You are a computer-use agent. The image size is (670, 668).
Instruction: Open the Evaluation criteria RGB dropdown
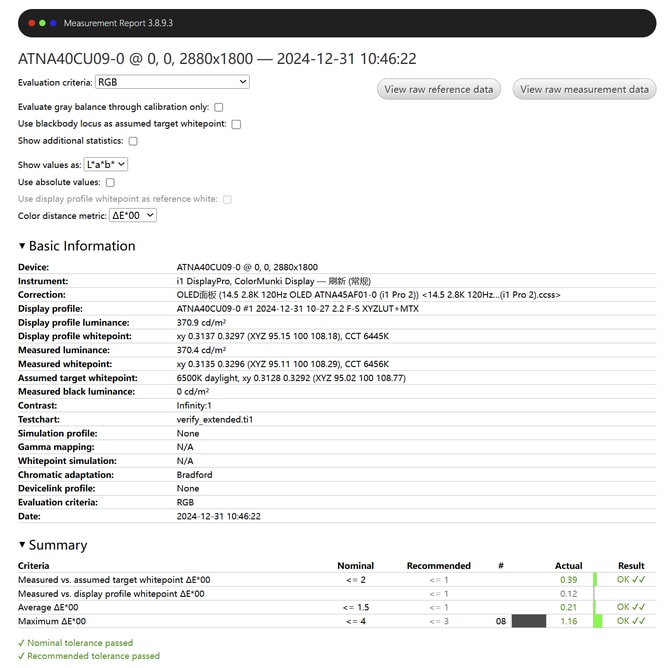click(x=172, y=82)
